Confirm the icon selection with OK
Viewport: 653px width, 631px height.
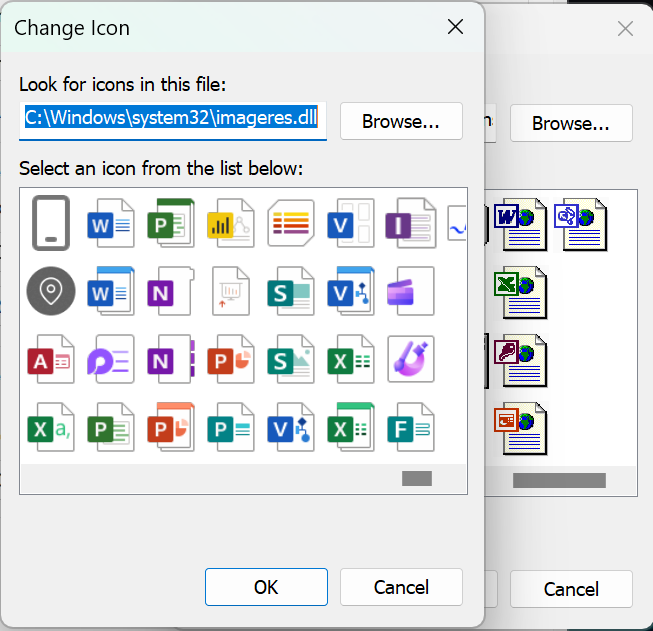click(266, 587)
